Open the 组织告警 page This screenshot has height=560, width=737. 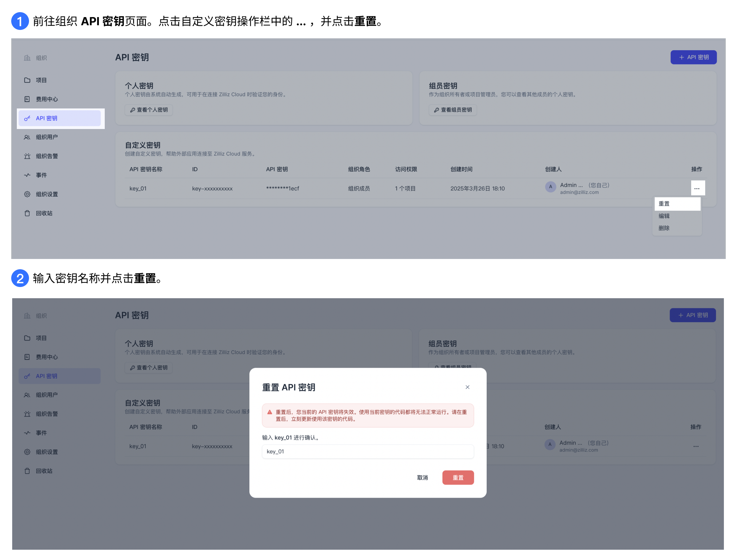point(47,156)
